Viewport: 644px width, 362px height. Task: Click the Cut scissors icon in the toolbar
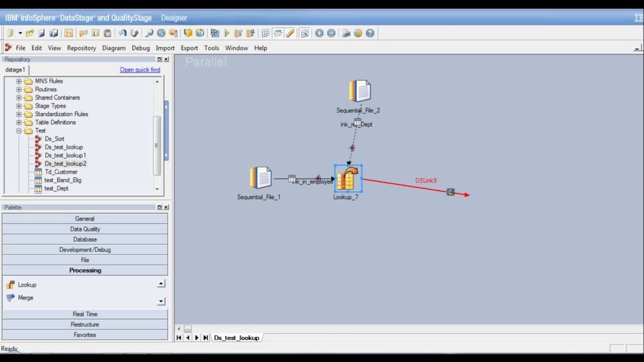(x=84, y=33)
